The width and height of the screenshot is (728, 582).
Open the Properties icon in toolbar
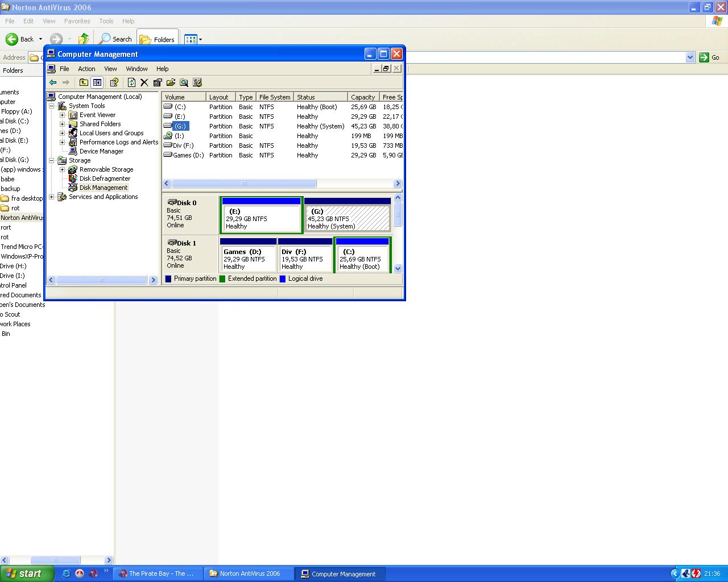pos(158,82)
